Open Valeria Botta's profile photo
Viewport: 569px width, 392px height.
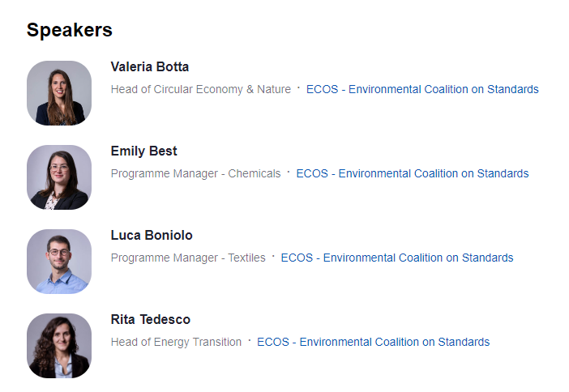coord(59,93)
